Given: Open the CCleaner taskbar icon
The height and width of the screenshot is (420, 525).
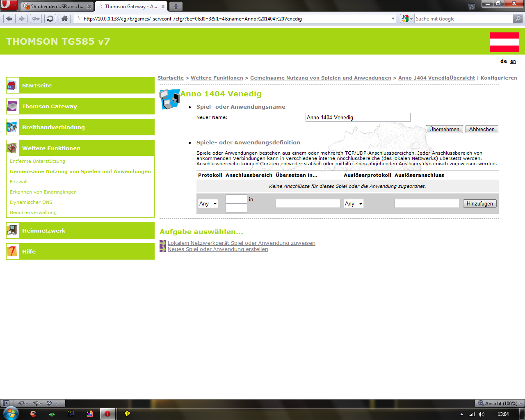Looking at the screenshot, I should click(33, 414).
